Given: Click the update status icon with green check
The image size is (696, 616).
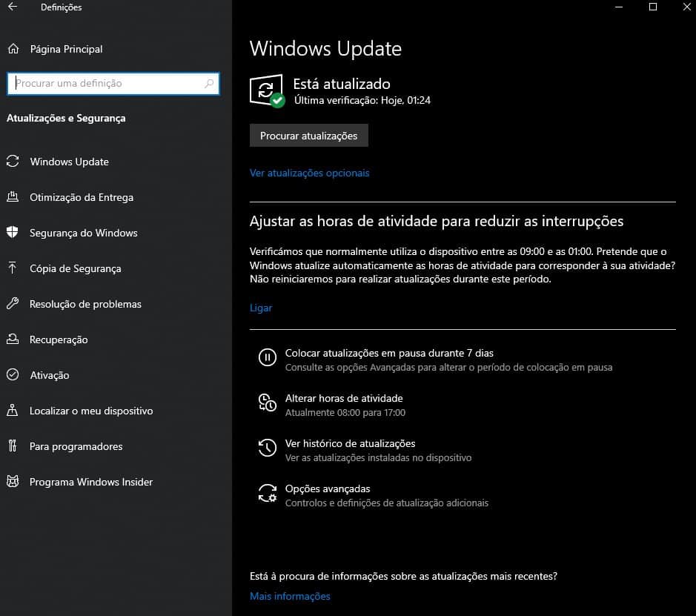Looking at the screenshot, I should coord(268,91).
